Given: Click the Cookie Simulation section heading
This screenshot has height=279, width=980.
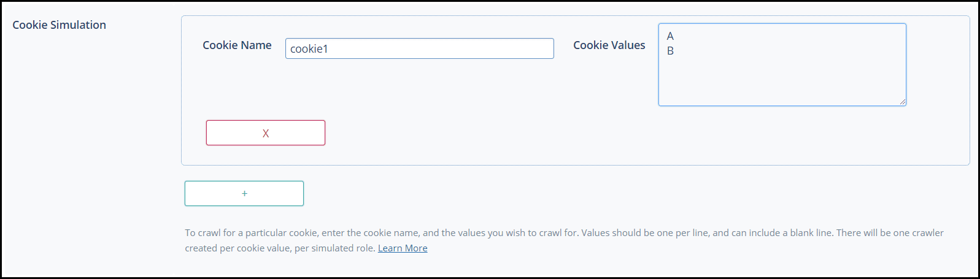Looking at the screenshot, I should (x=59, y=25).
